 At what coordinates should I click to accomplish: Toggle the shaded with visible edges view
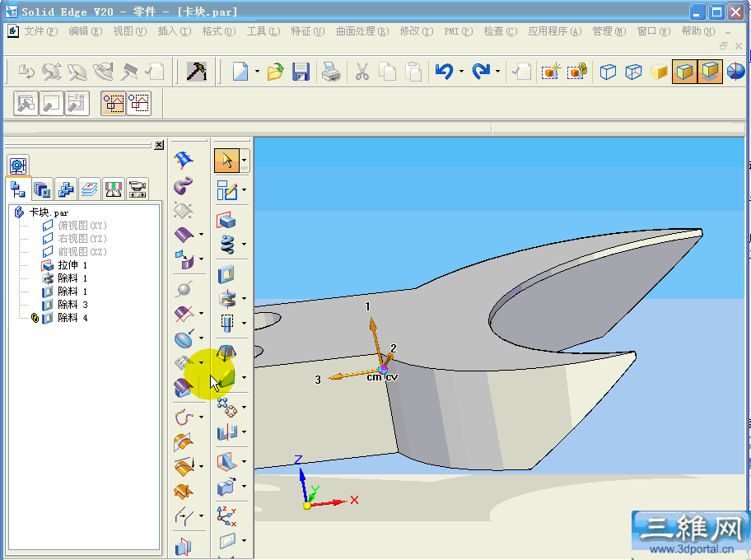click(x=684, y=72)
